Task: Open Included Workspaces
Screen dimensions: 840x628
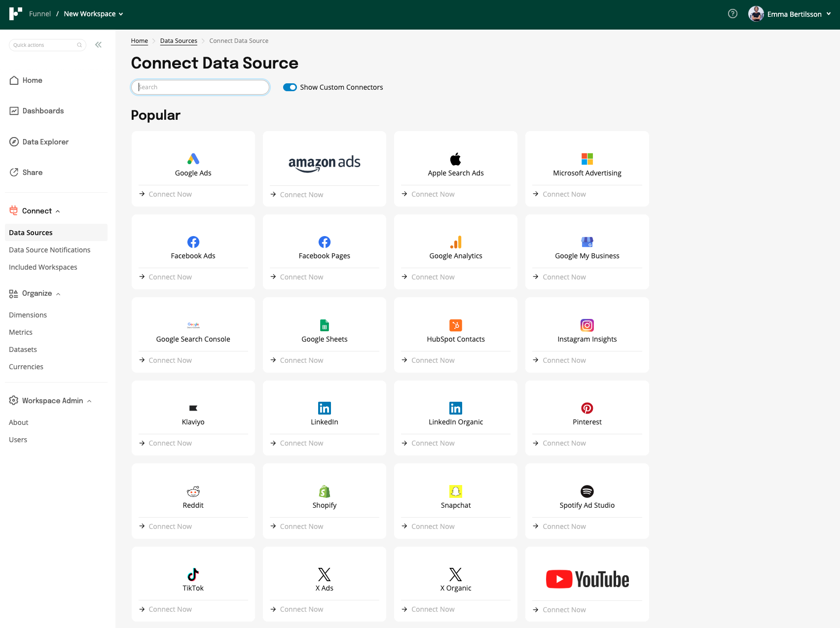Action: [x=43, y=267]
